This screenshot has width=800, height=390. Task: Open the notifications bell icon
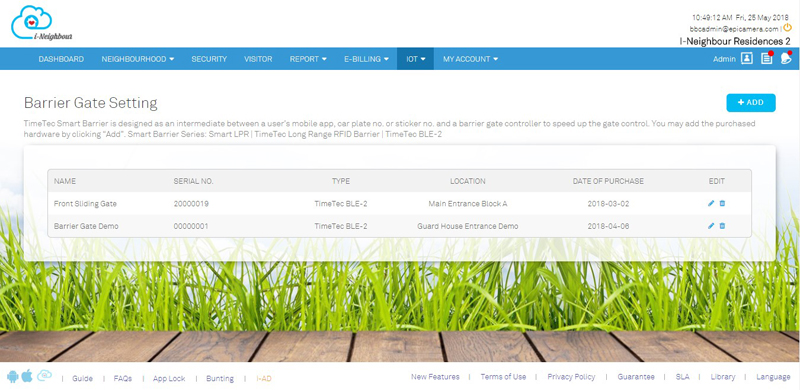[x=786, y=58]
